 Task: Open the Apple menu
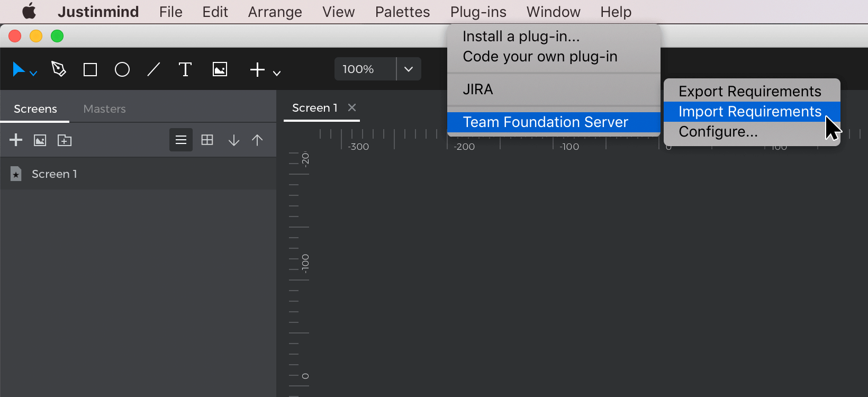29,11
